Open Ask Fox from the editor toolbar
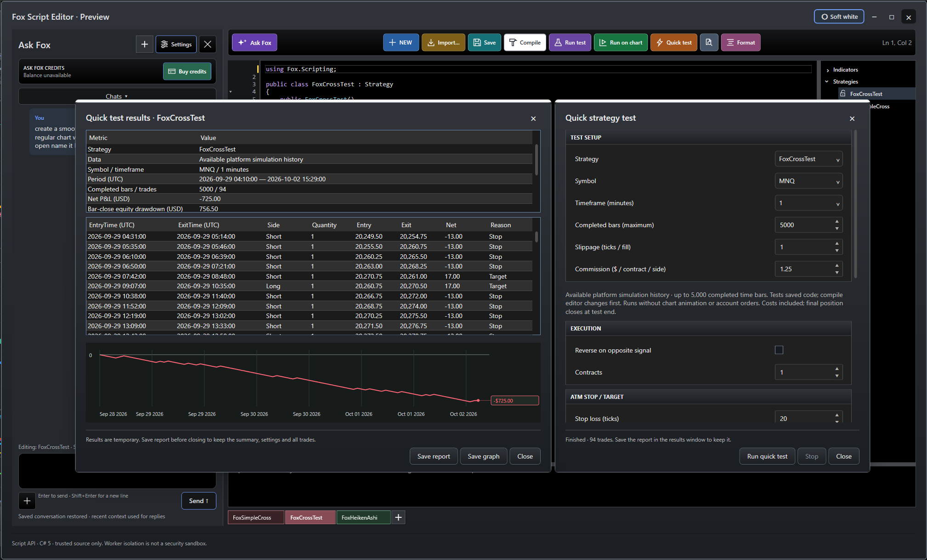Screen dimensions: 927x560 254,43
